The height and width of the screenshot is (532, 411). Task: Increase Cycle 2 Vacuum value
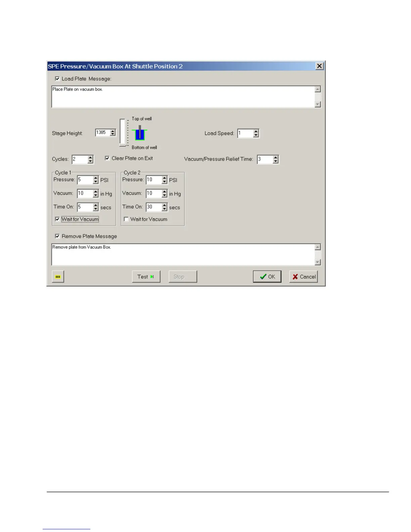tap(165, 191)
